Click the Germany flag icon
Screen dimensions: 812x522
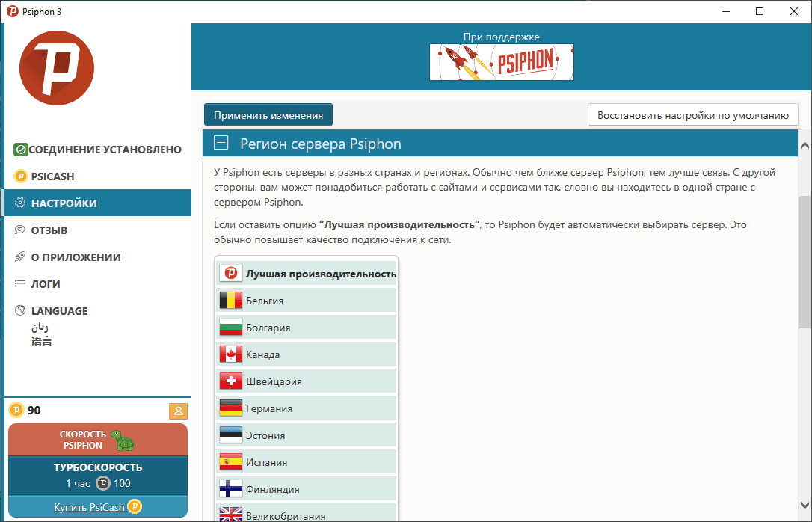[x=231, y=408]
